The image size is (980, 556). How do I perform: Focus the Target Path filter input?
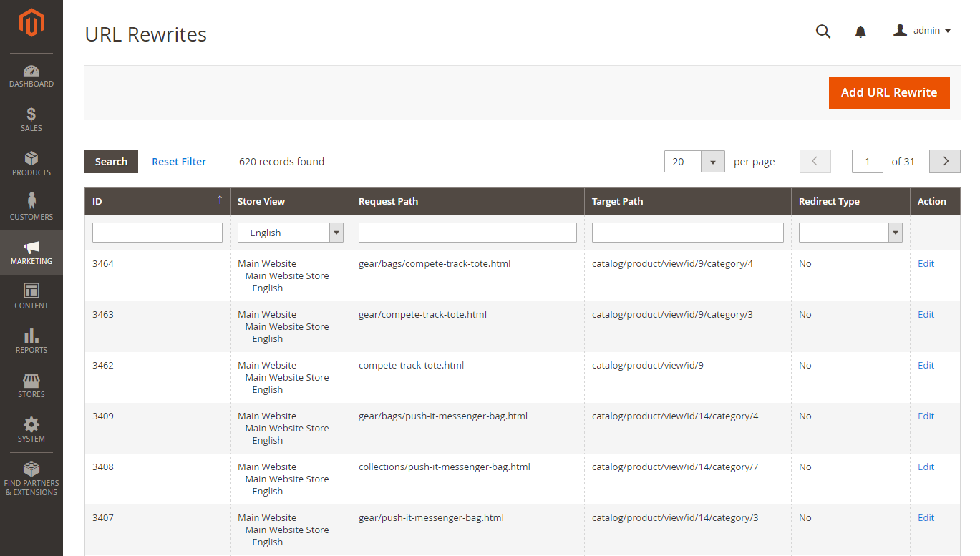(688, 233)
